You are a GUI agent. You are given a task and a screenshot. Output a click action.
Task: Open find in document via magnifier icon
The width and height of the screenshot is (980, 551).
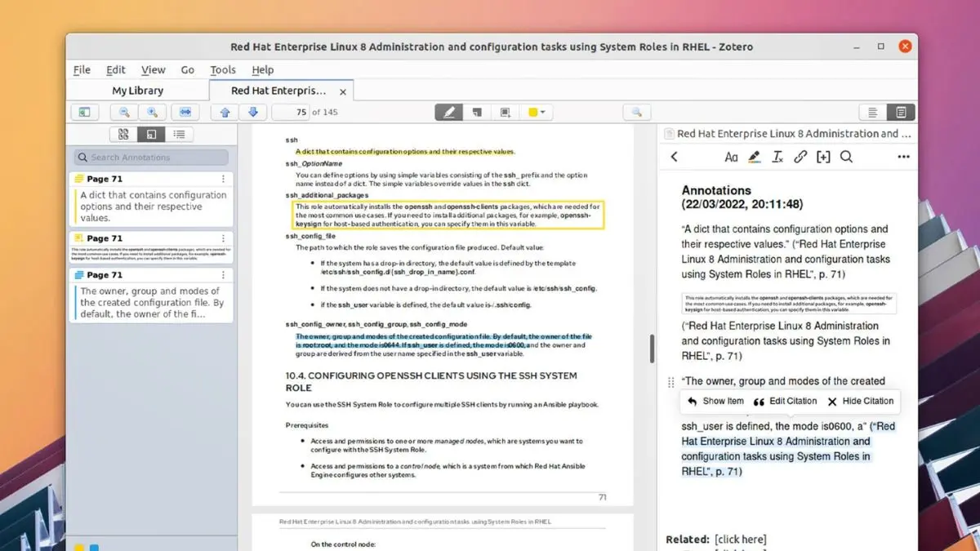coord(636,112)
